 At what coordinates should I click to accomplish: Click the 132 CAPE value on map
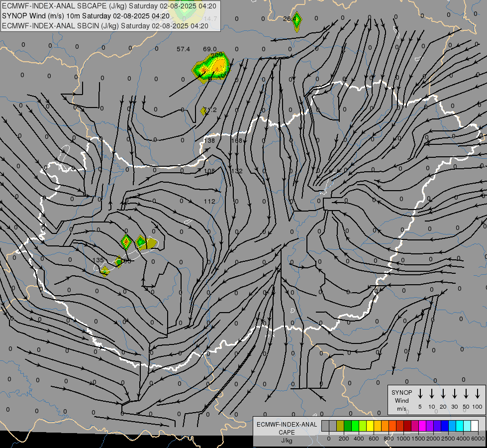click(237, 171)
